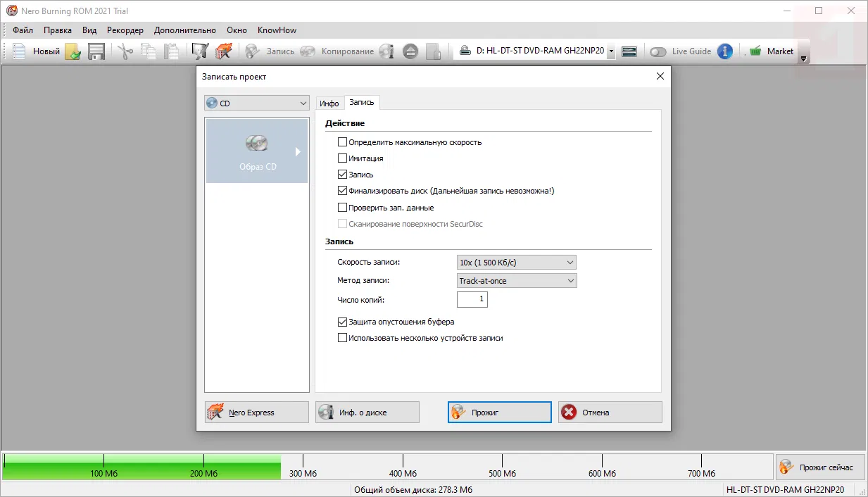
Task: Click the green disc capacity bar
Action: 142,467
